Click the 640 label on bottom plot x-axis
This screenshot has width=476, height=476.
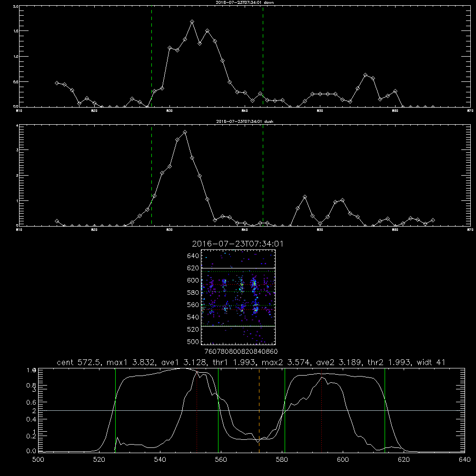click(x=465, y=460)
